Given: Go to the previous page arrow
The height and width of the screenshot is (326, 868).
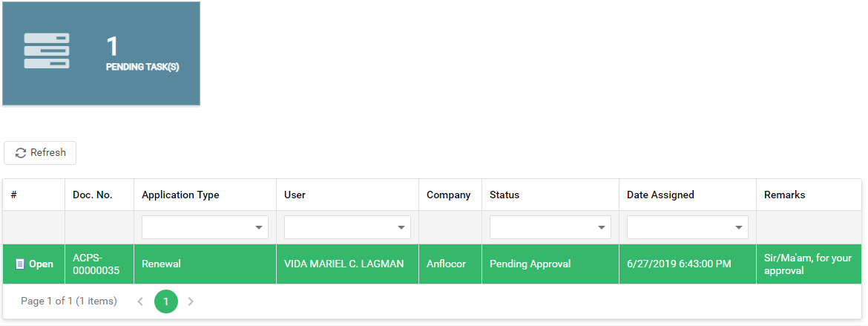Looking at the screenshot, I should point(140,301).
